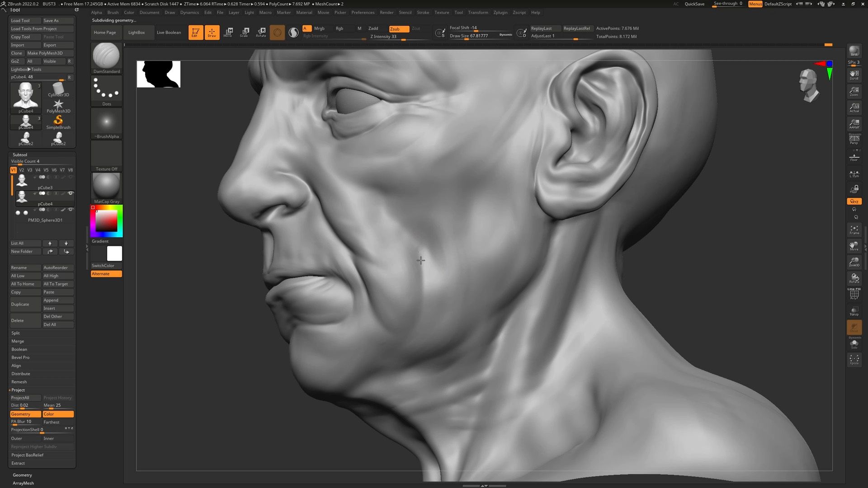Click the Solo mode icon
Screen dimensions: 868x488
pos(854,343)
